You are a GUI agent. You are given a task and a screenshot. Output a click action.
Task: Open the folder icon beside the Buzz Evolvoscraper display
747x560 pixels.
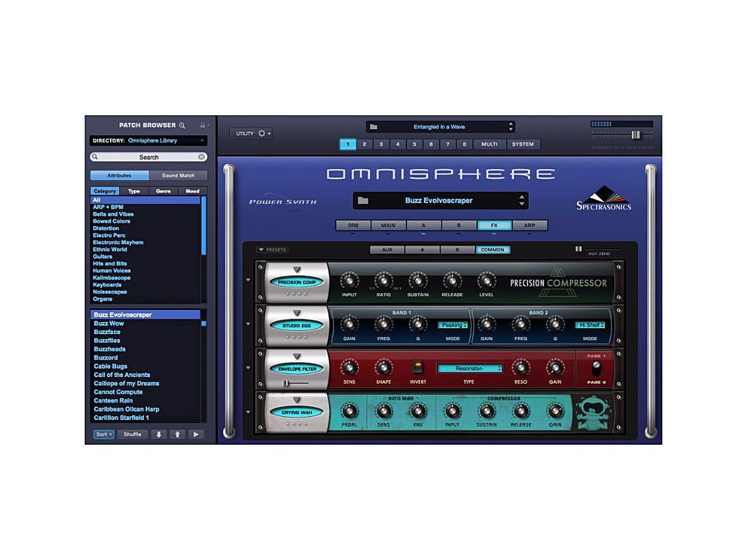(x=363, y=201)
